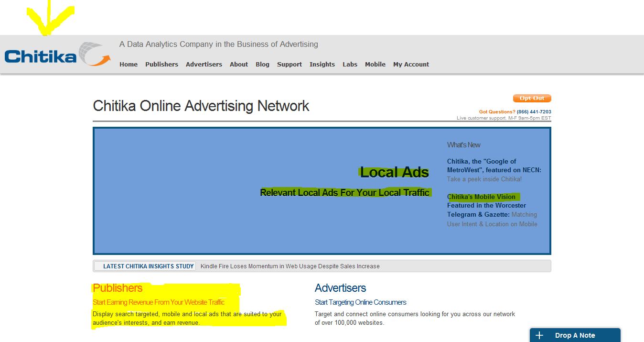Go to Labs in the navigation
This screenshot has width=644, height=342.
point(350,64)
